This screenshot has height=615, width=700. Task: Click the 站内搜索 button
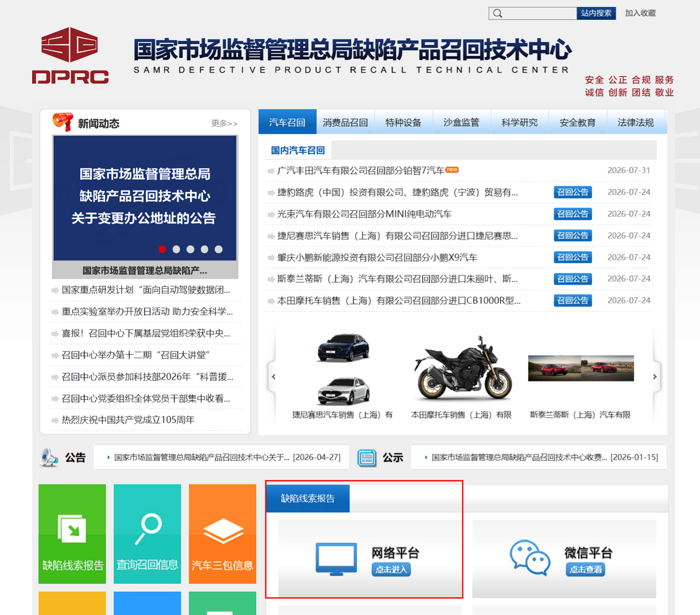point(596,13)
